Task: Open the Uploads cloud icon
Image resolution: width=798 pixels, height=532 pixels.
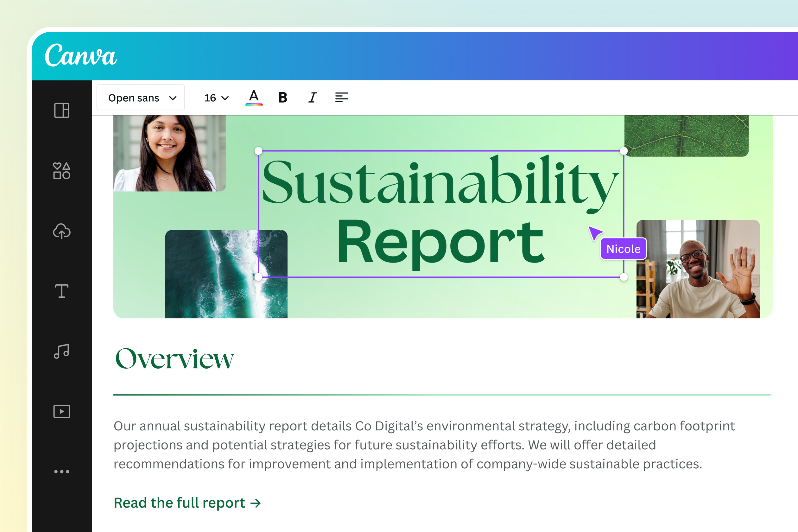Action: click(62, 231)
